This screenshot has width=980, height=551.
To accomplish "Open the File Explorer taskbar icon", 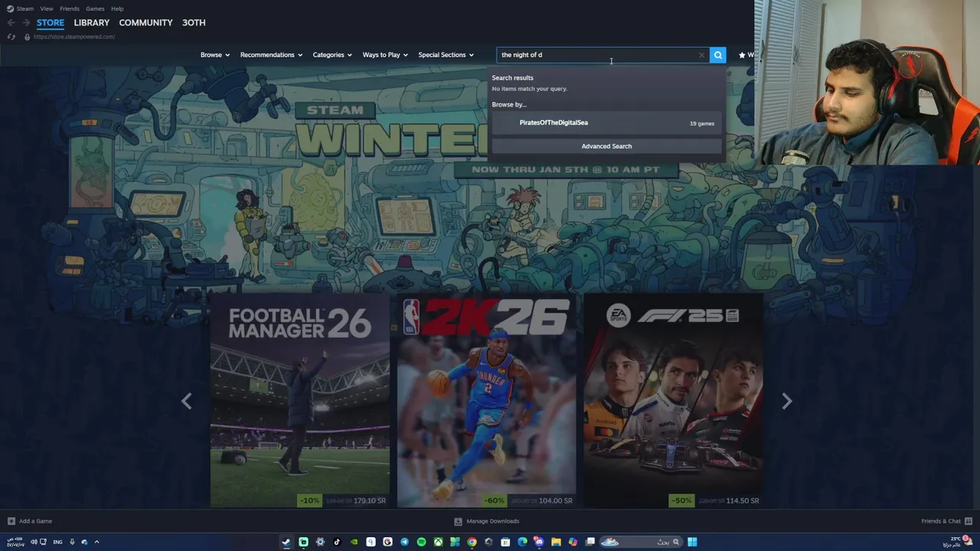I will [556, 542].
